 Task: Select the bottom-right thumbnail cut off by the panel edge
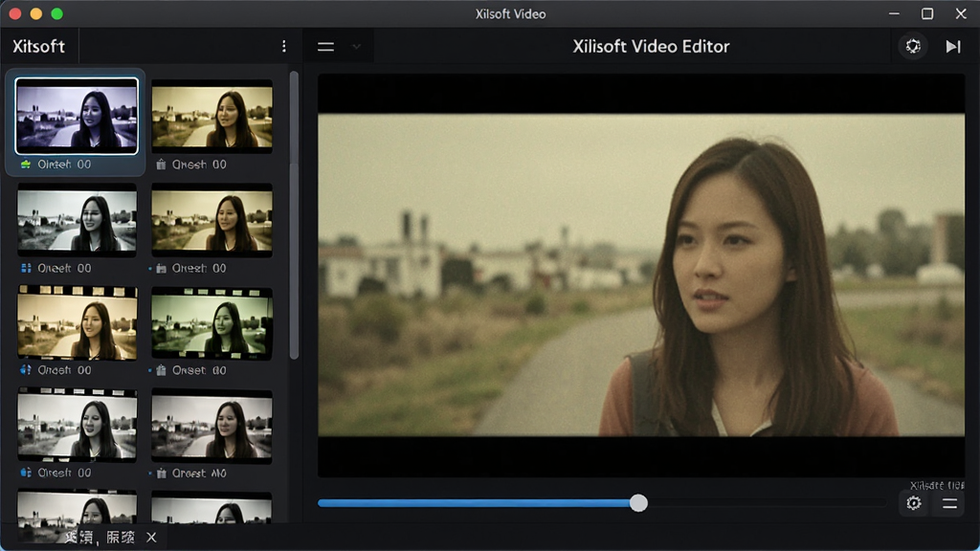[212, 508]
